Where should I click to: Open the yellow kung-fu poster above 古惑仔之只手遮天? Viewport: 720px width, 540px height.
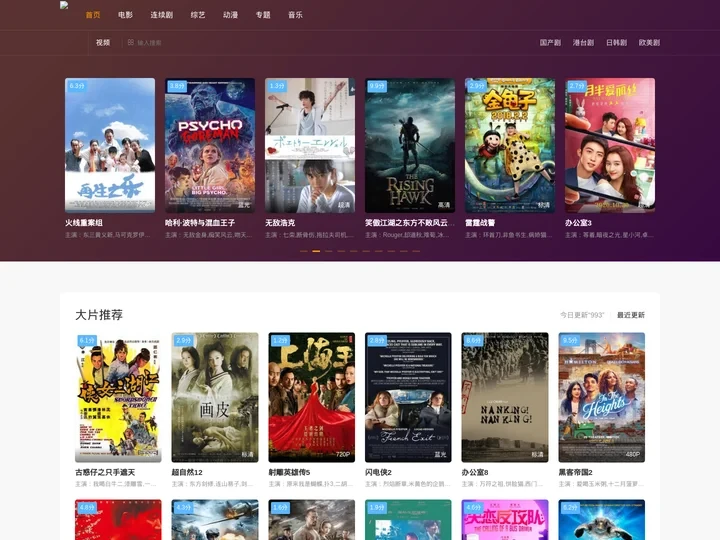click(118, 397)
